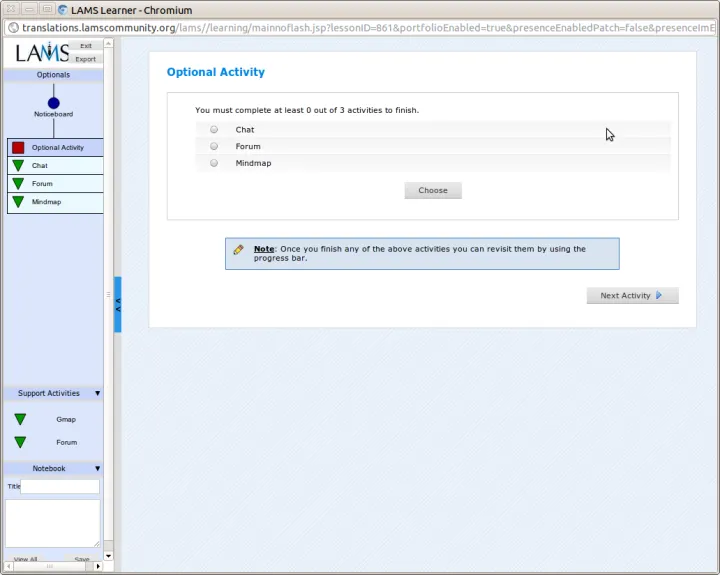Select the Chat radio button
Viewport: 720px width, 575px height.
pyautogui.click(x=214, y=130)
